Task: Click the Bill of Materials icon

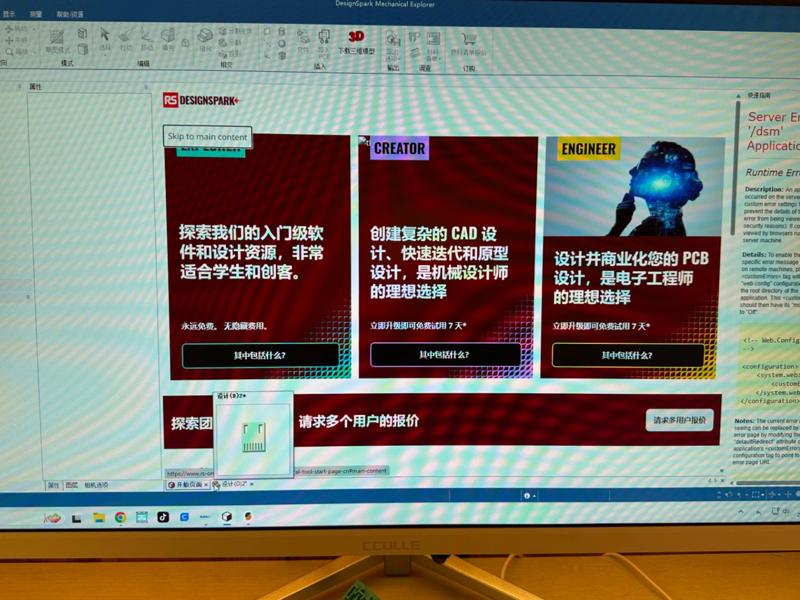Action: point(434,39)
